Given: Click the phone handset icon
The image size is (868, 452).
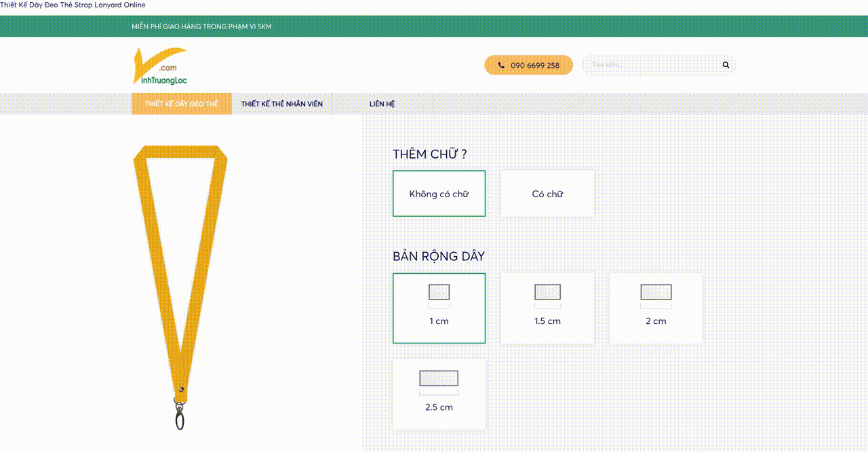Looking at the screenshot, I should (501, 65).
